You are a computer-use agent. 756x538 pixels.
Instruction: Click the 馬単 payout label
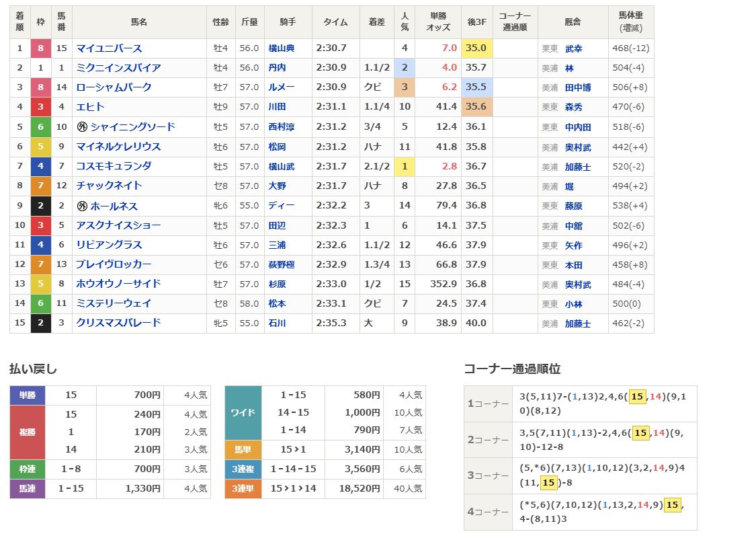(243, 450)
